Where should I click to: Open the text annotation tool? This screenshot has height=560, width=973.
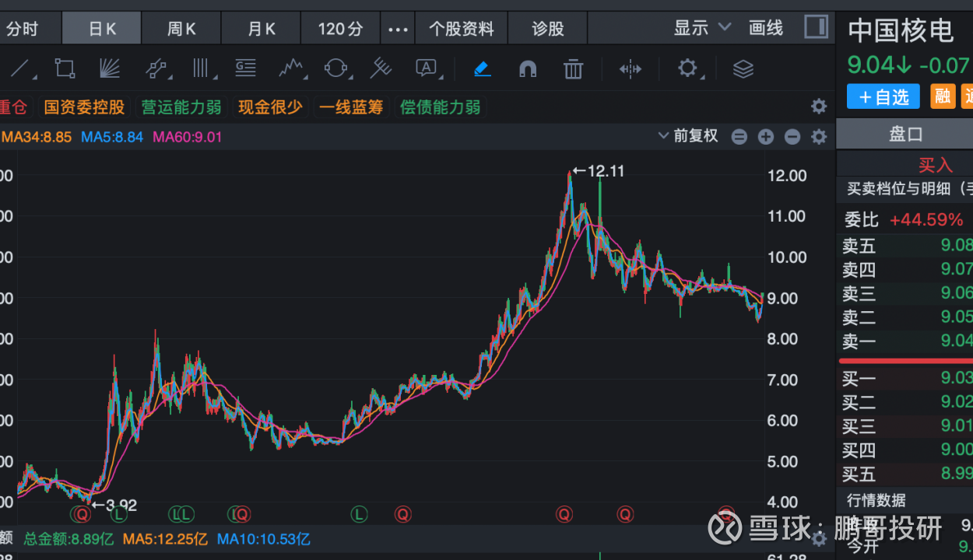[426, 68]
